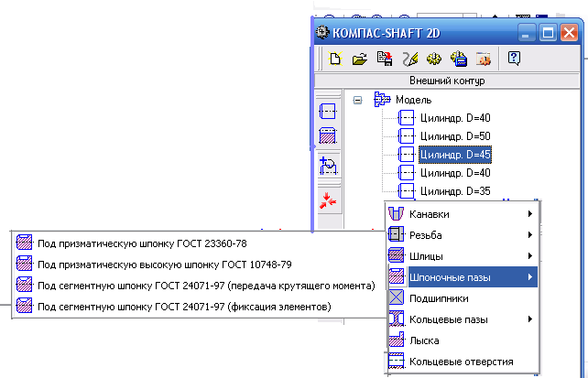Click Лыска flat icon in menu

396,340
